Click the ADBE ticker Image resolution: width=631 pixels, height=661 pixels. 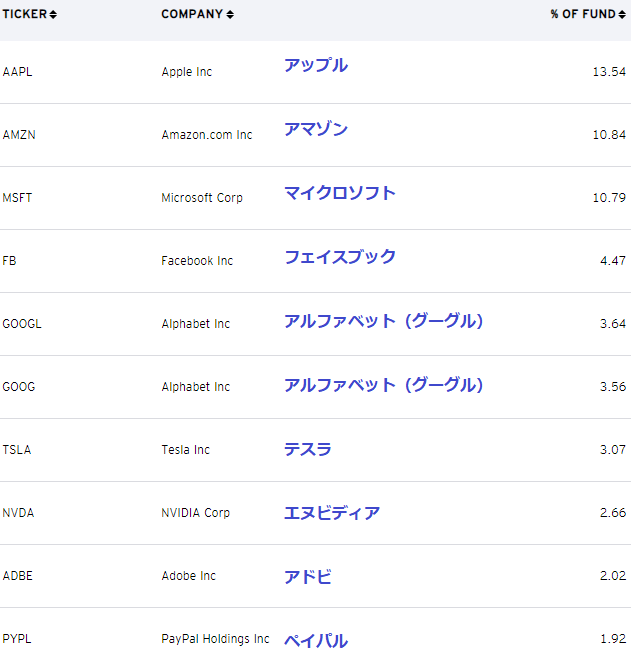[18, 576]
